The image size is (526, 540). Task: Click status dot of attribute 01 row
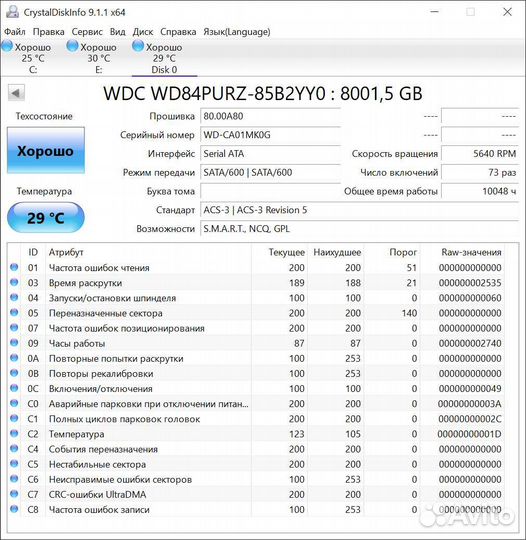[x=14, y=267]
